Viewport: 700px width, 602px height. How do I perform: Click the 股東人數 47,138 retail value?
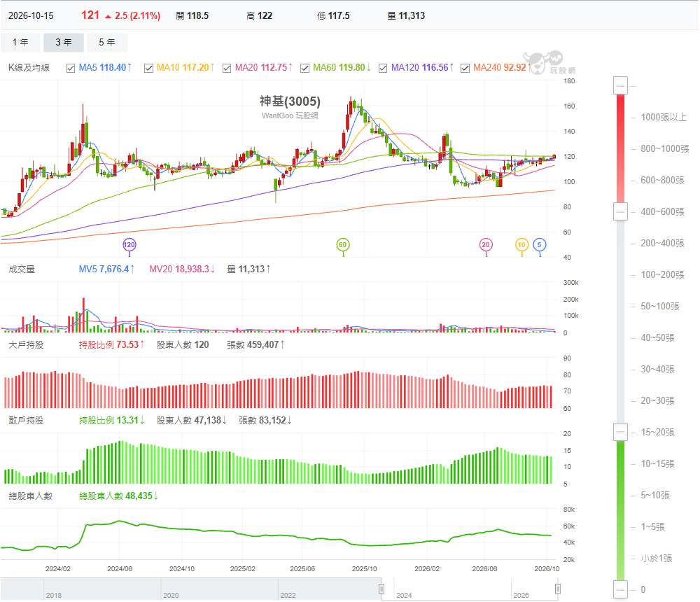[192, 420]
